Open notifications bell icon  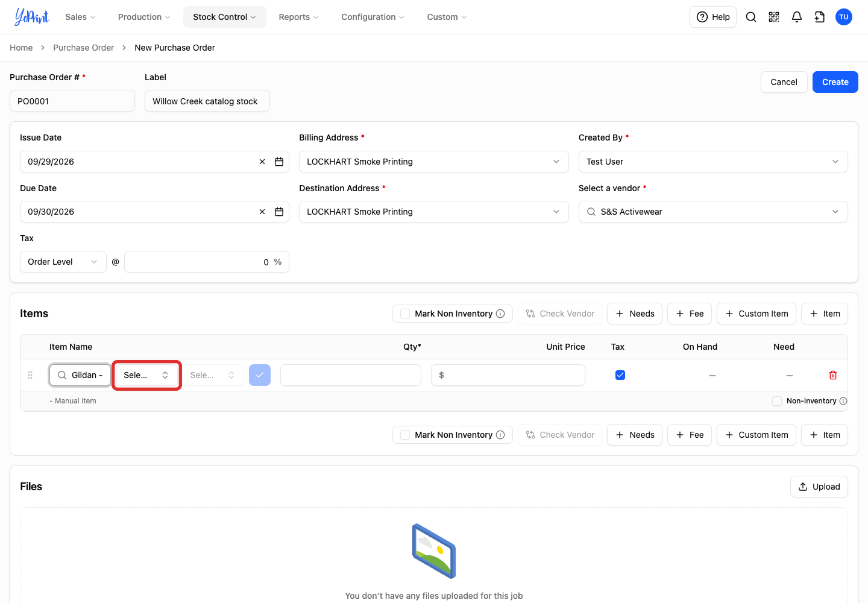(797, 17)
